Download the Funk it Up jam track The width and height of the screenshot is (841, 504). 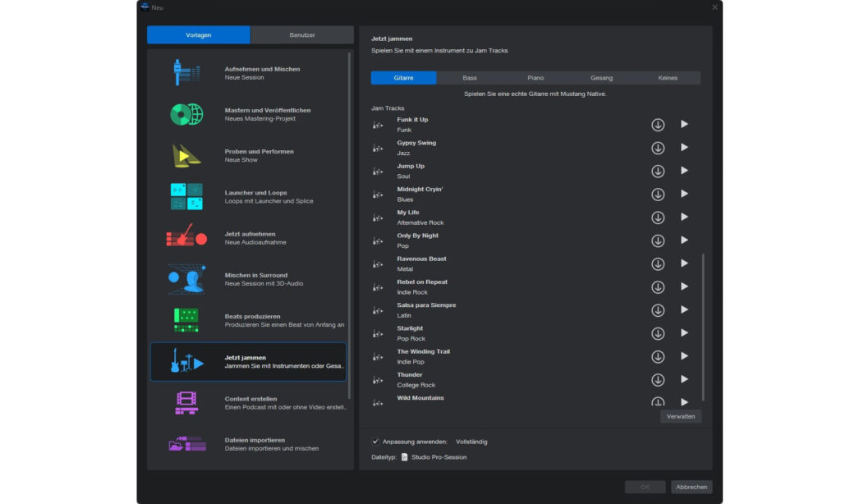coord(657,124)
